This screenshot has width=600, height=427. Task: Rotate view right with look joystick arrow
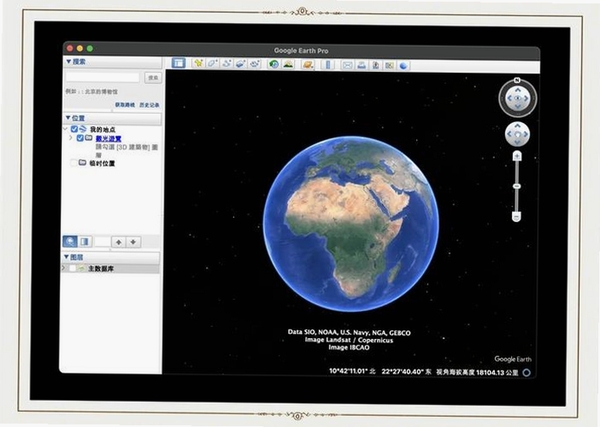526,98
